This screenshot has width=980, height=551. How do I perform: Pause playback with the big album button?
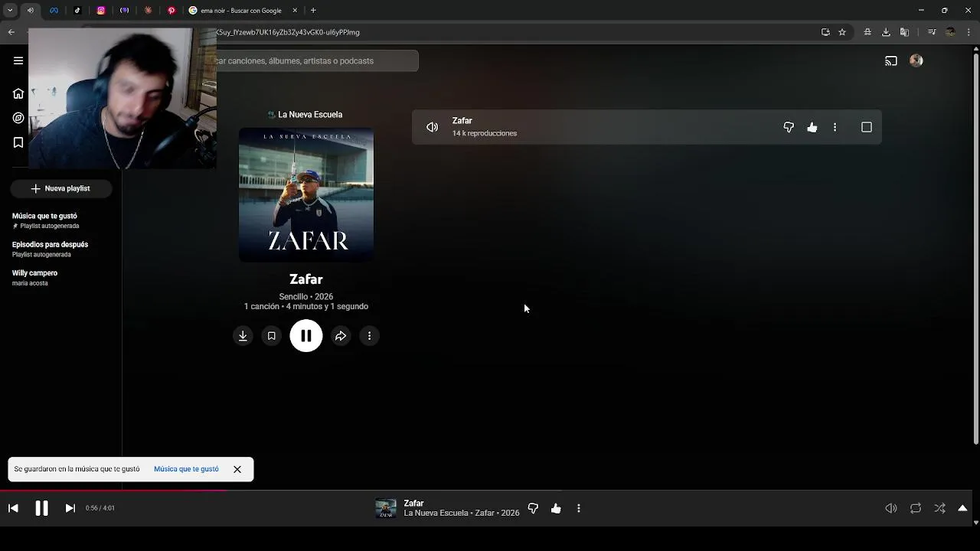(x=306, y=336)
